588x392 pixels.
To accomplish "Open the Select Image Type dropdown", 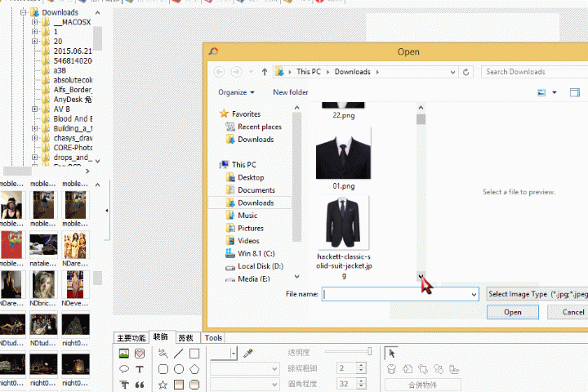I will (x=536, y=293).
